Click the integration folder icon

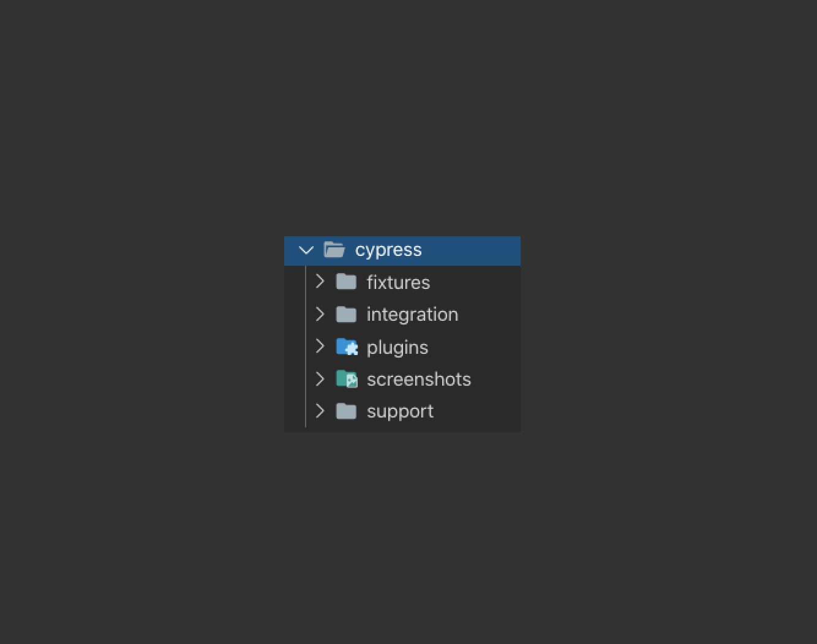click(346, 315)
